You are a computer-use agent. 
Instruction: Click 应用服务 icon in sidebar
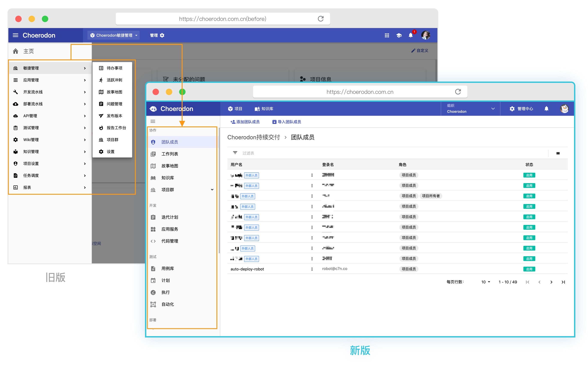pos(153,229)
